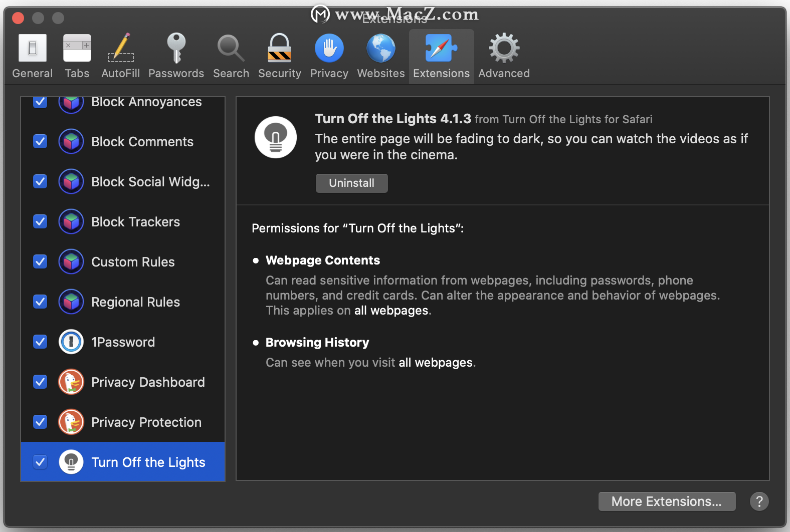Screen dimensions: 790x532
Task: Uninstall the Turn Off the Lights extension
Action: pos(352,183)
